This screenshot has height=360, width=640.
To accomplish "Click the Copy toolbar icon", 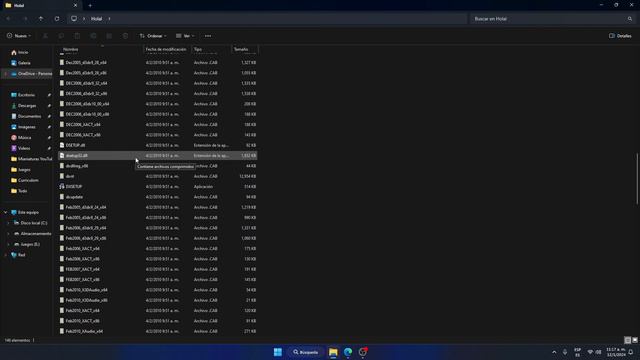I will (61, 36).
